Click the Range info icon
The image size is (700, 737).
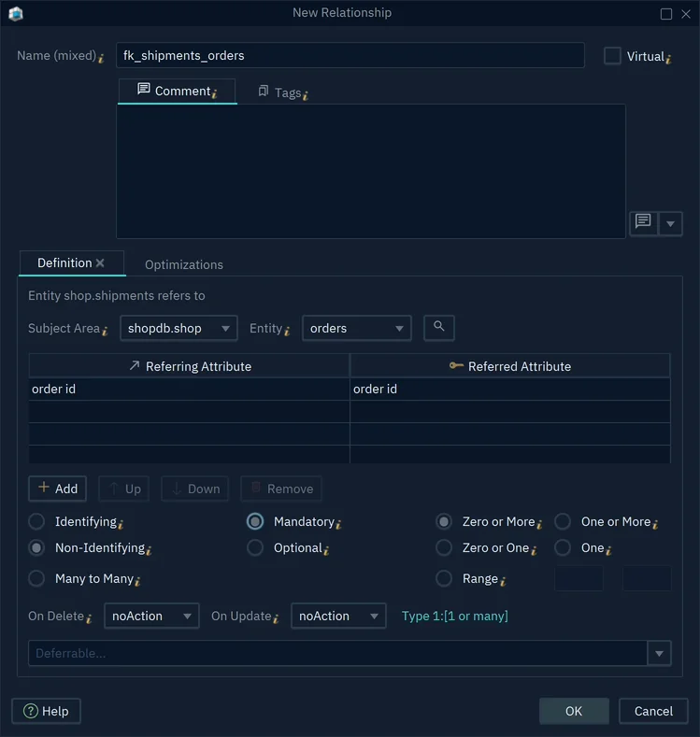[503, 581]
